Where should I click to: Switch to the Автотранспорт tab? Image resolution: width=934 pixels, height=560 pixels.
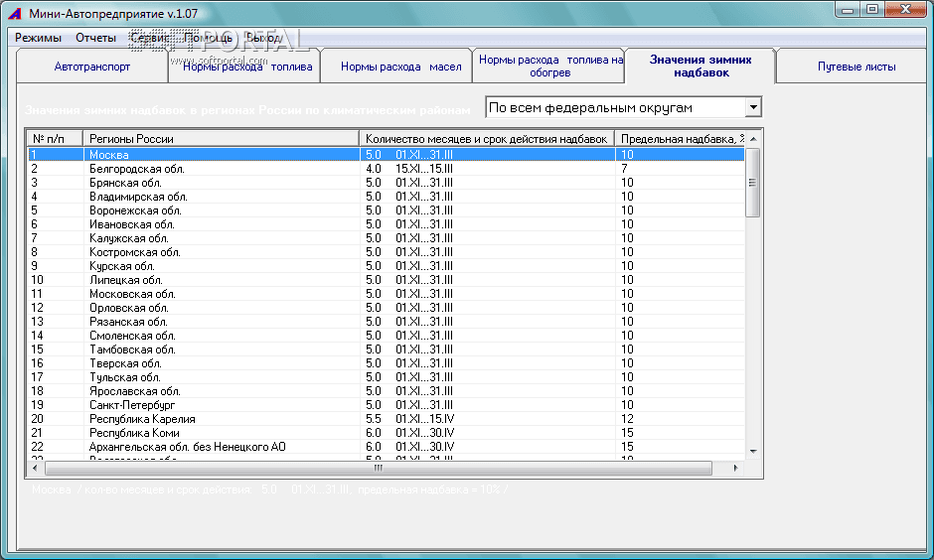click(x=92, y=67)
